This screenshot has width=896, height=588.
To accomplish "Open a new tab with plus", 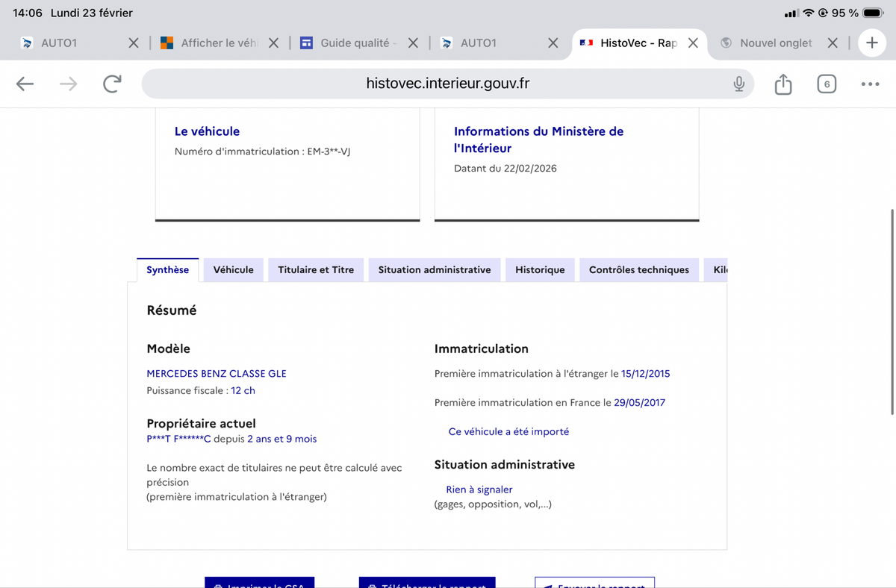I will tap(871, 43).
